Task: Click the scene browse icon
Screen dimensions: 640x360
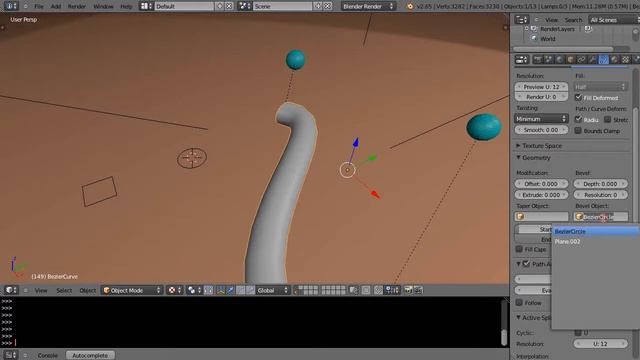Action: [x=244, y=6]
